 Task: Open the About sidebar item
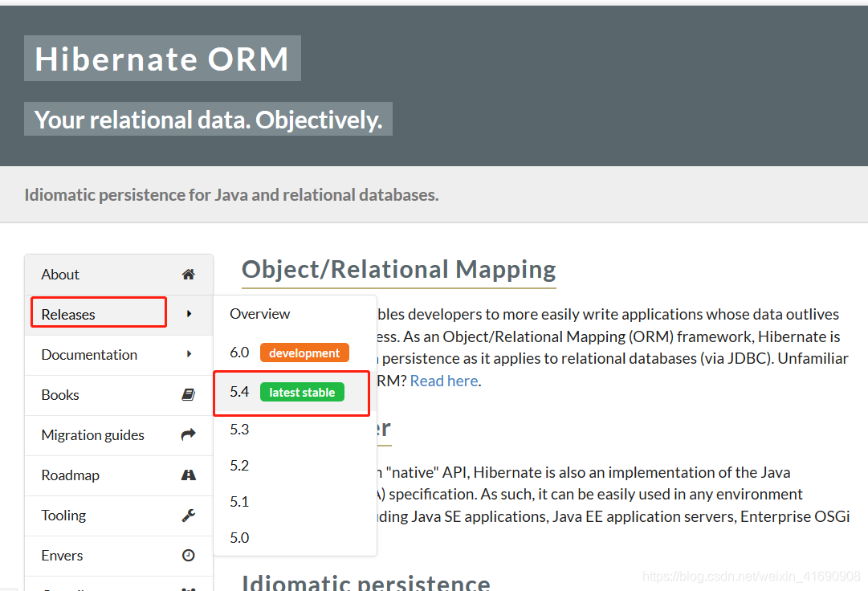point(119,275)
